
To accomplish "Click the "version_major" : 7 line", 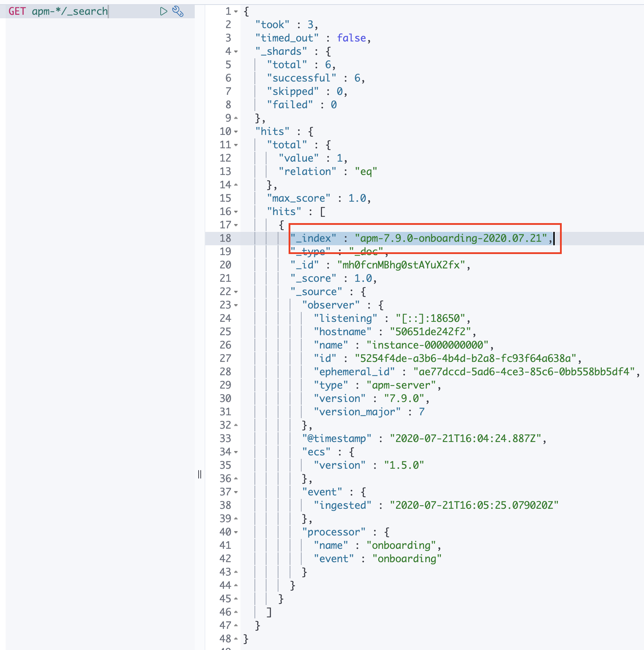I will (x=369, y=412).
